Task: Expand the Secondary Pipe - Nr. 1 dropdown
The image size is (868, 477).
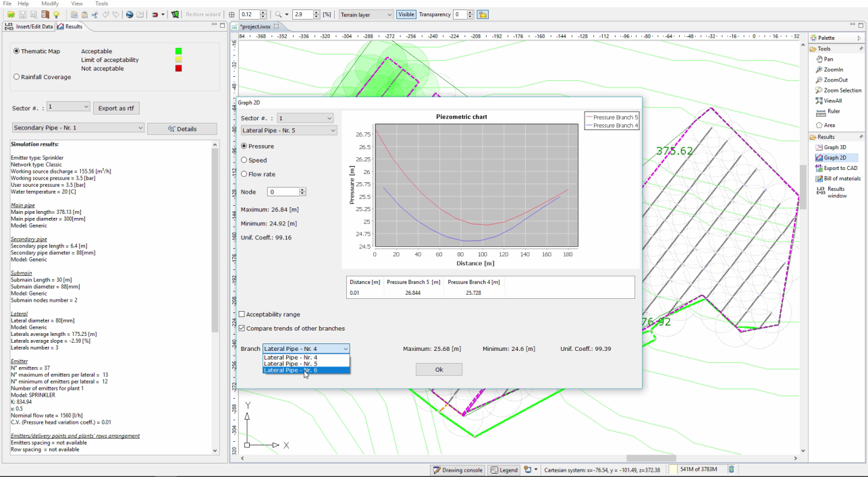Action: pos(78,128)
